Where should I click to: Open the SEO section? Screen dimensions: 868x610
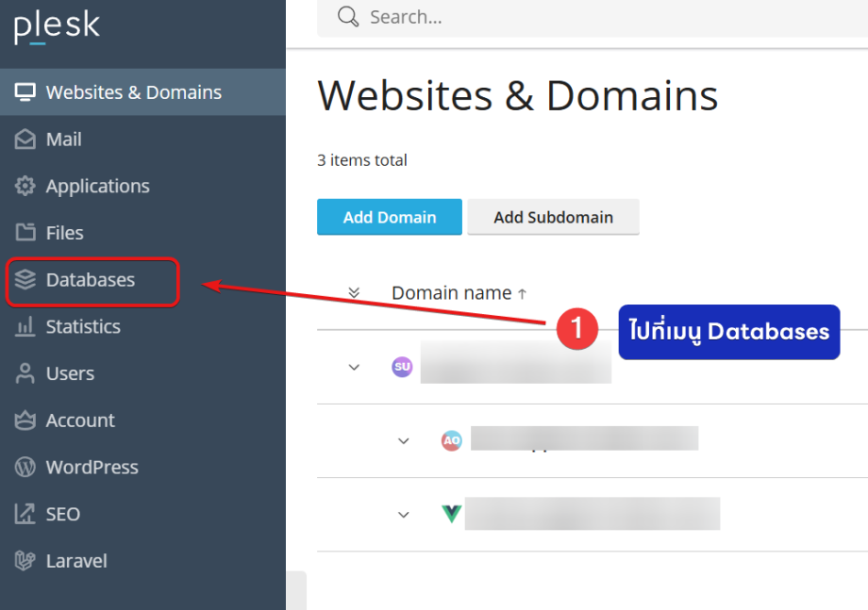click(x=142, y=515)
